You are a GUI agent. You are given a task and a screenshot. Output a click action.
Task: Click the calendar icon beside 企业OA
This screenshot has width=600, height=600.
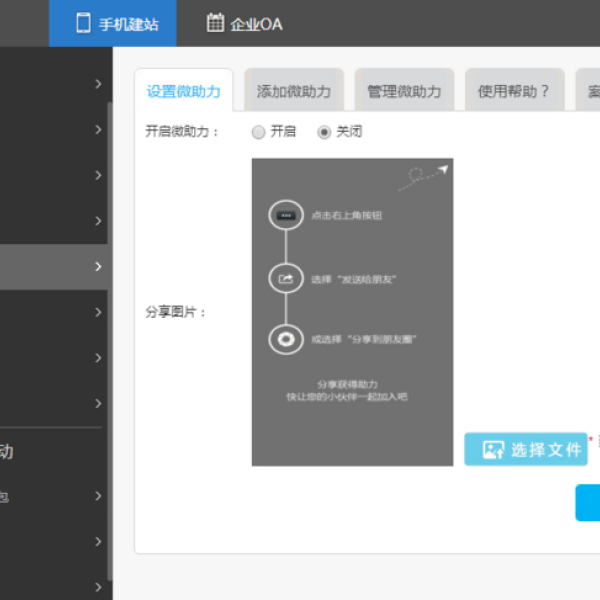pos(215,23)
